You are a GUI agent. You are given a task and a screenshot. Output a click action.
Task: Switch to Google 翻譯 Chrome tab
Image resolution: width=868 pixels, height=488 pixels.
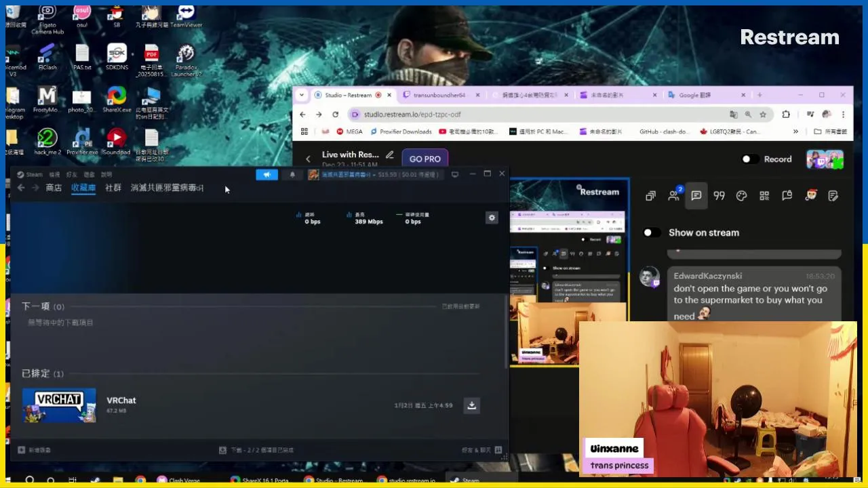coord(705,95)
